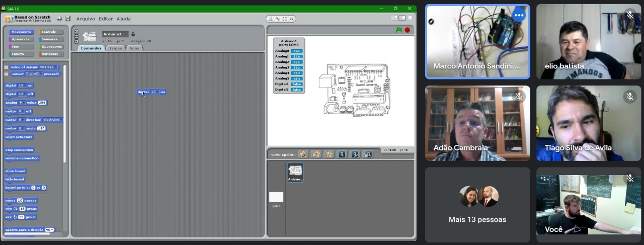Check the 'value of sensor' monitor checkbox
The height and width of the screenshot is (245, 644).
[x=7, y=67]
